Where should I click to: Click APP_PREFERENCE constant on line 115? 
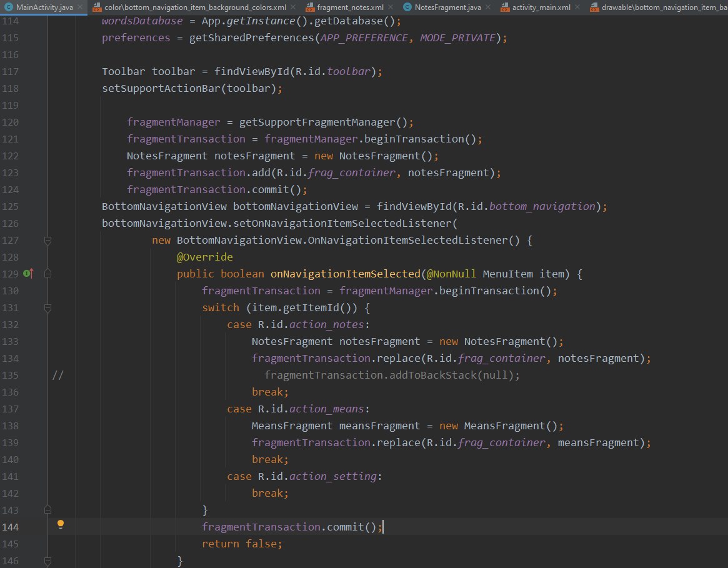coord(364,37)
